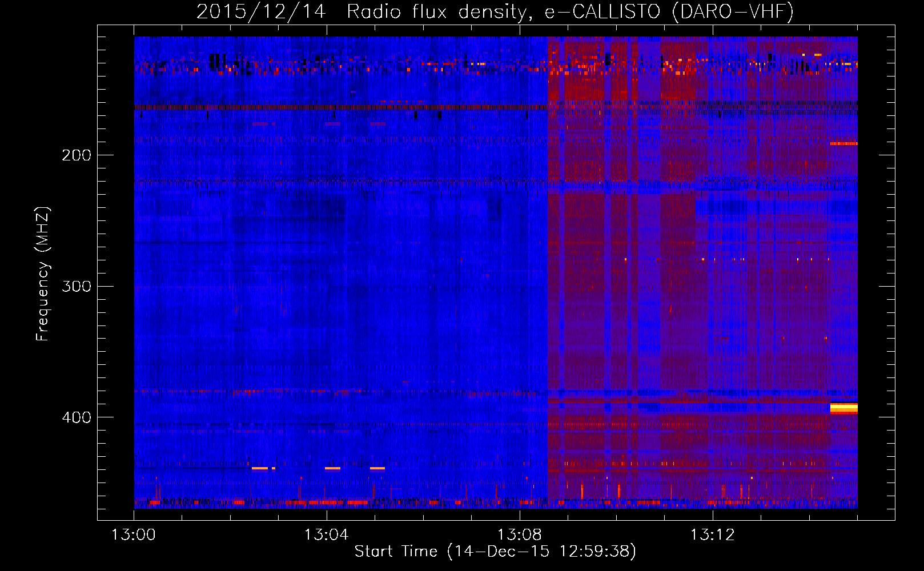924x571 pixels.
Task: Click the '13:00' time tick label
Action: pyautogui.click(x=134, y=535)
